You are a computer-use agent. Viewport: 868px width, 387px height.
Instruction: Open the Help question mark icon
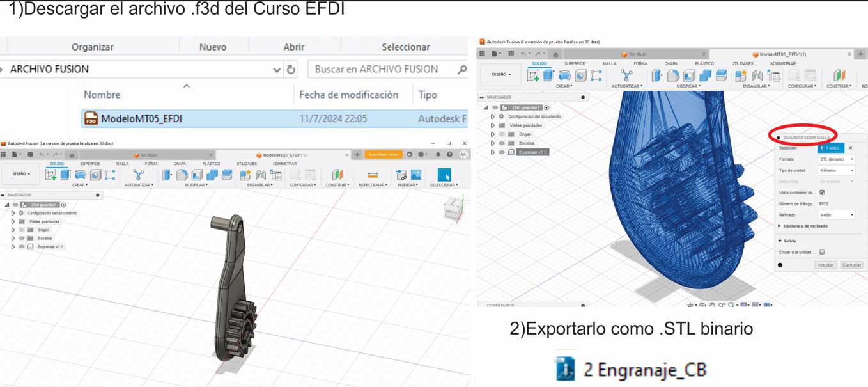(x=451, y=155)
